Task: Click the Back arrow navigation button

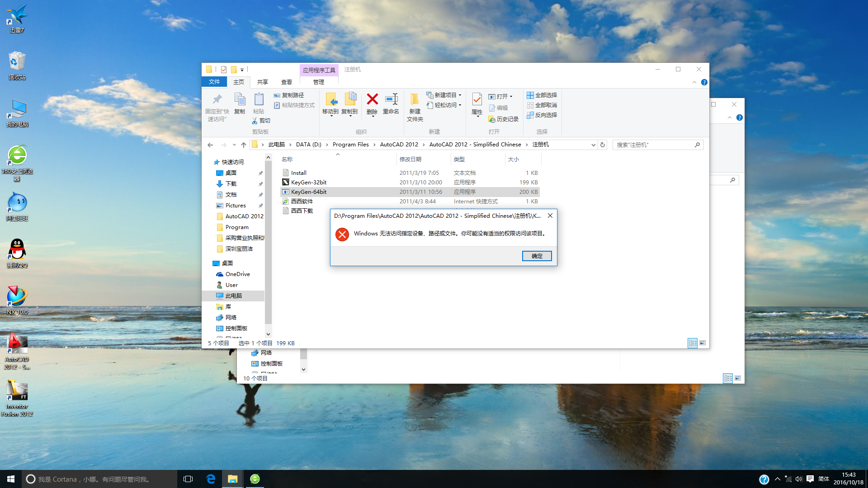Action: [210, 145]
